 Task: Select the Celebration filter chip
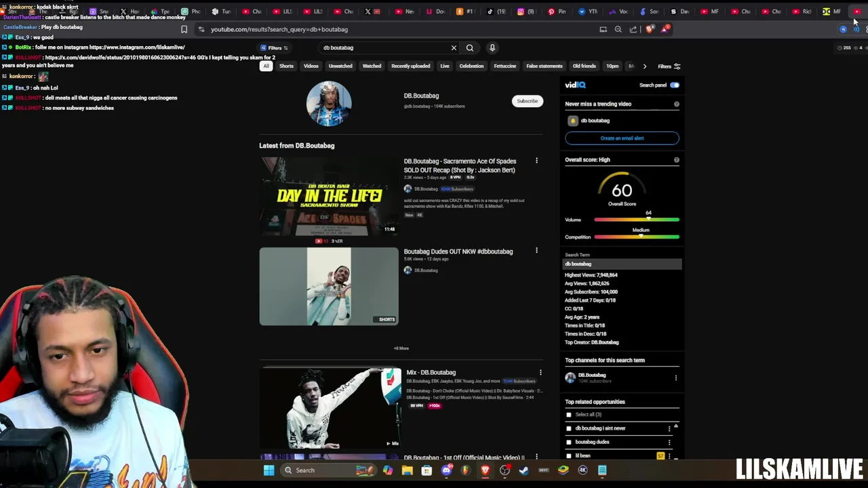pos(471,66)
